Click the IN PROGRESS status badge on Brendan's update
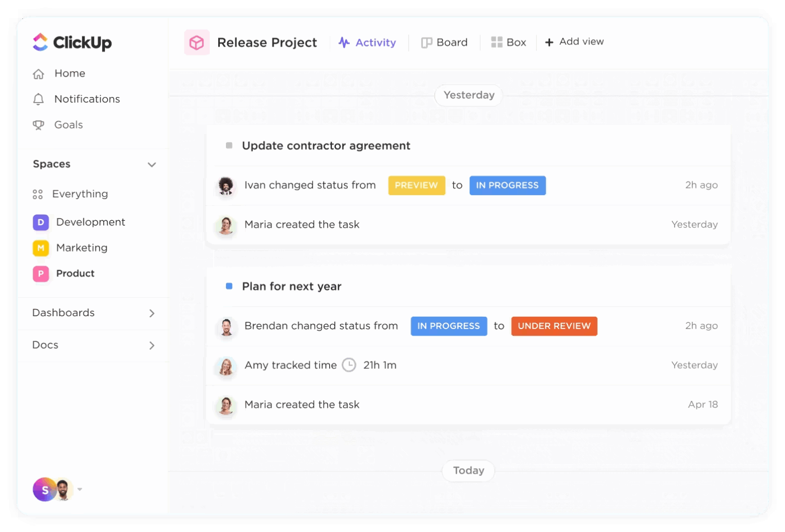This screenshot has height=532, width=785. click(x=448, y=326)
